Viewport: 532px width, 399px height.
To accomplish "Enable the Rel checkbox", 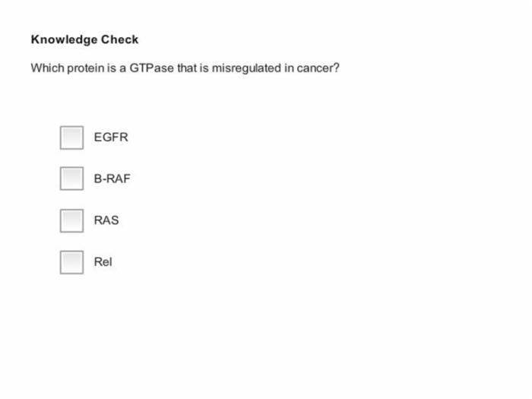I will pos(71,262).
